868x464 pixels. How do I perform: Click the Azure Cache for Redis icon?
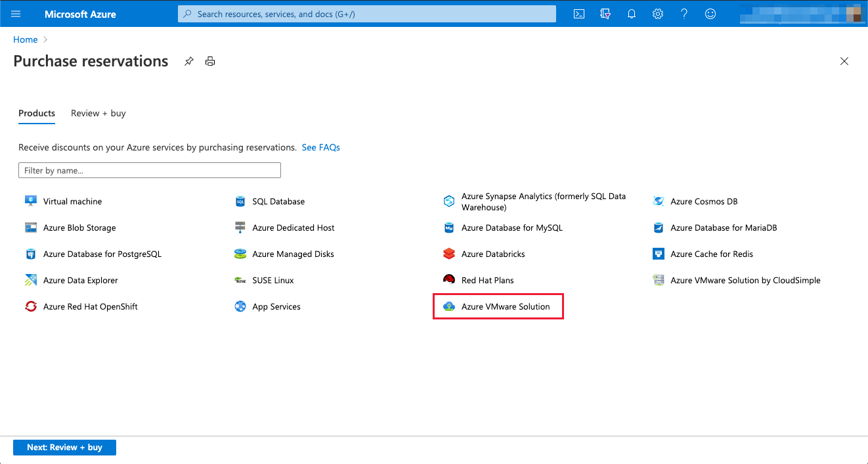click(659, 254)
